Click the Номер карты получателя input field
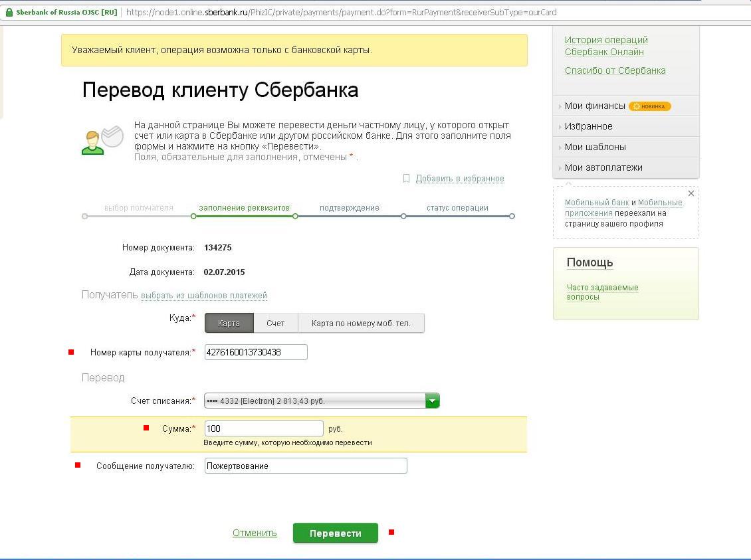 256,352
